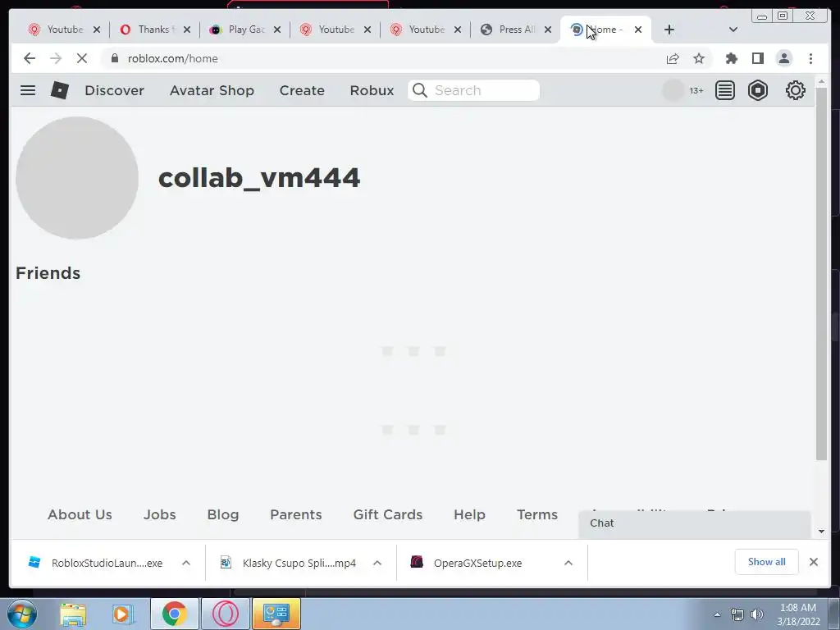Image resolution: width=840 pixels, height=630 pixels.
Task: Bookmark this tab with the star
Action: pyautogui.click(x=699, y=58)
